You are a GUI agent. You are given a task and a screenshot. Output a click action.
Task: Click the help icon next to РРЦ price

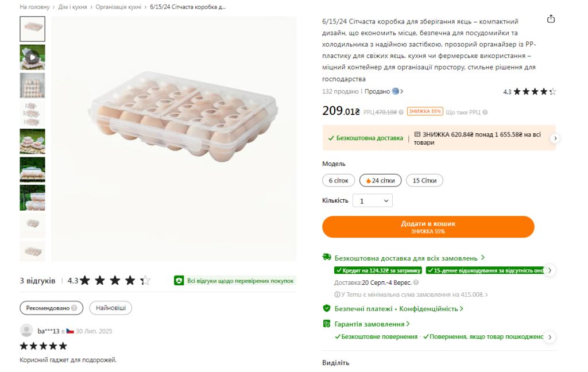click(401, 112)
